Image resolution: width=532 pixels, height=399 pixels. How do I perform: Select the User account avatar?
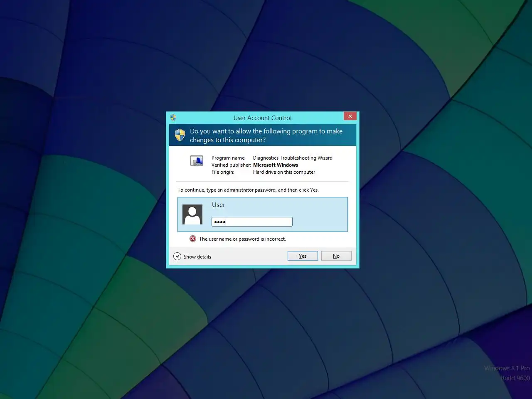point(192,214)
